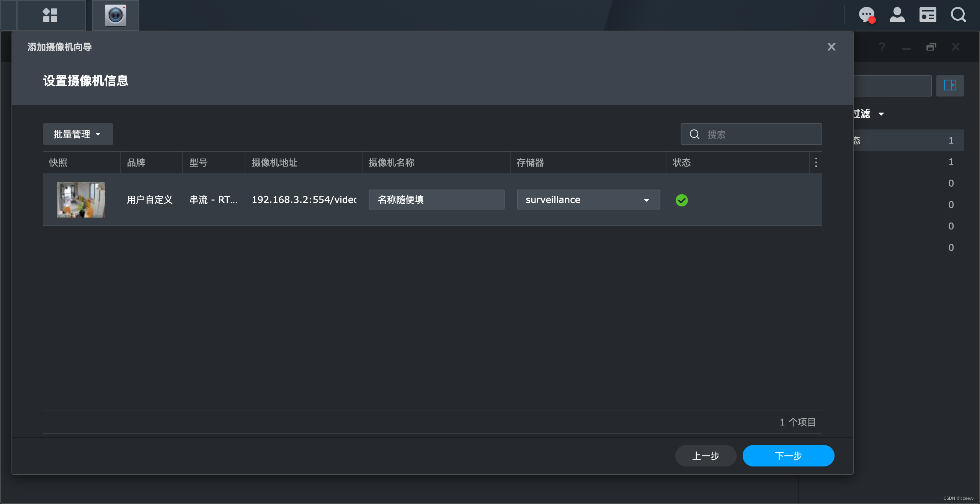
Task: Click the green status checkmark icon
Action: [681, 200]
